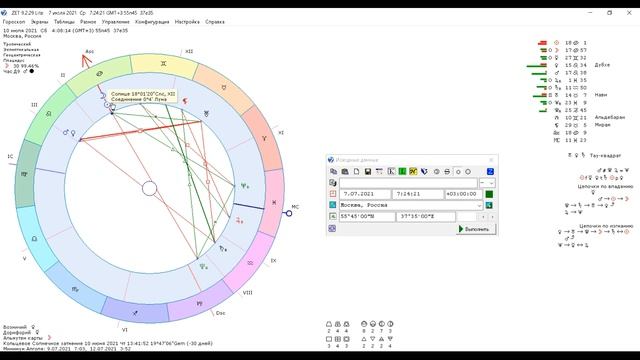Viewport: 640px width, 360px height.
Task: Click the first hemisphere circle icon at bottom
Action: pos(364,324)
